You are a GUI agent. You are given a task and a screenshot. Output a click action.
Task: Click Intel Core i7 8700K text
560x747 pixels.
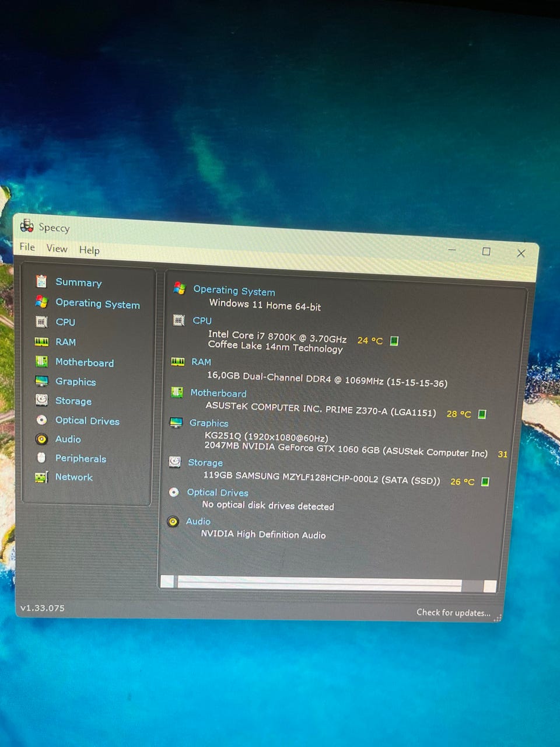coord(277,337)
